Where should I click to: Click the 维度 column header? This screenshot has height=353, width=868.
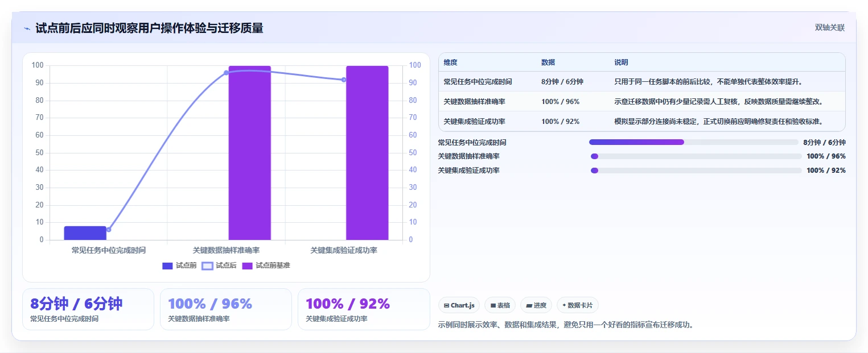[450, 63]
